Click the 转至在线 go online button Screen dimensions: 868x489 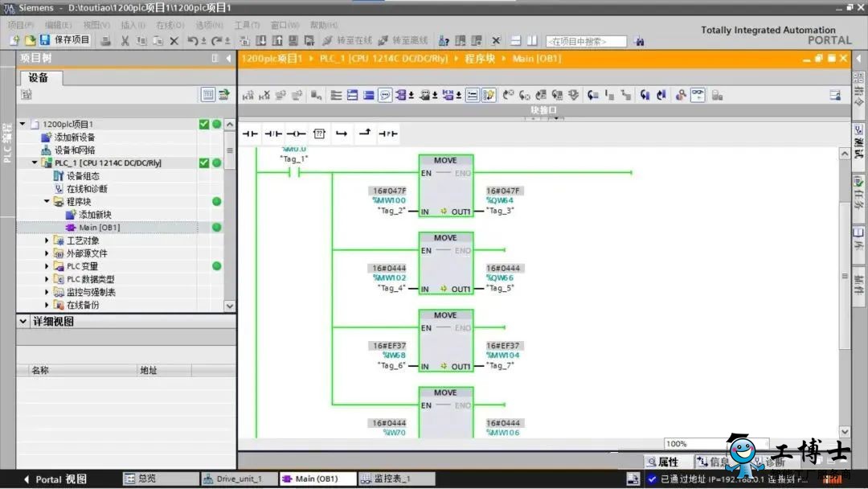(348, 40)
